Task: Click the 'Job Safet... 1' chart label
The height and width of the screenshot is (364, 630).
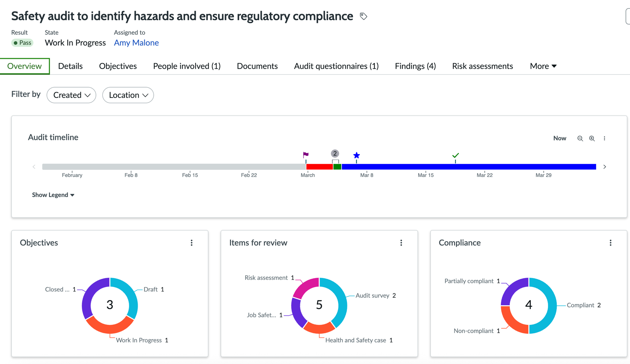Action: 264,315
